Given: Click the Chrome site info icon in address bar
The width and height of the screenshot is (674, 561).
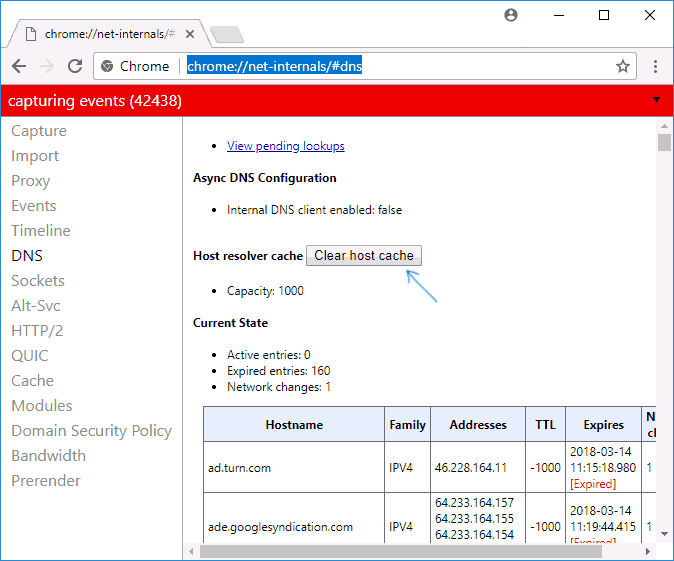Looking at the screenshot, I should pos(107,66).
